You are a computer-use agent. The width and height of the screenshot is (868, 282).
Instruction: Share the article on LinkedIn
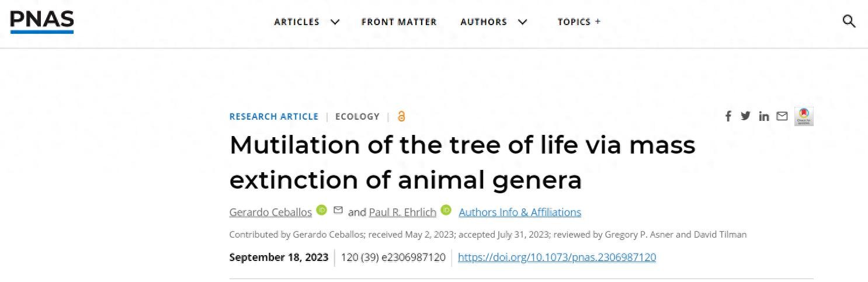pos(764,116)
